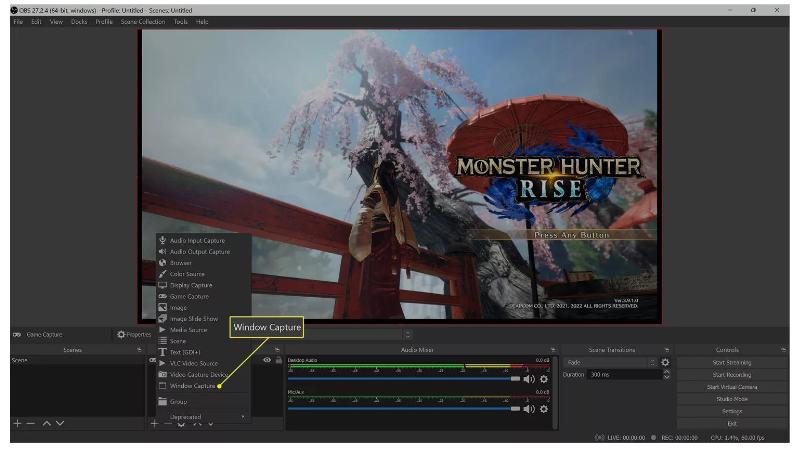Choose Text (GDI+) from source menu
This screenshot has height=449, width=800.
click(x=203, y=352)
